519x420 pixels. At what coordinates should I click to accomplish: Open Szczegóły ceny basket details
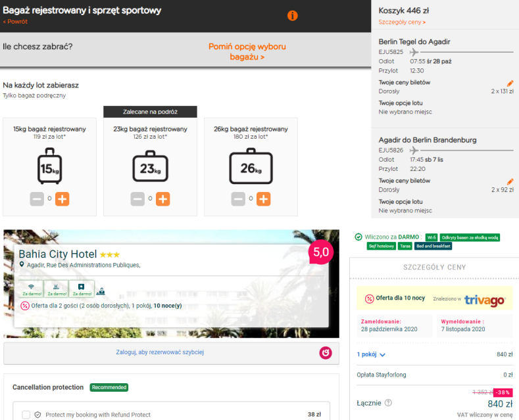tap(402, 22)
